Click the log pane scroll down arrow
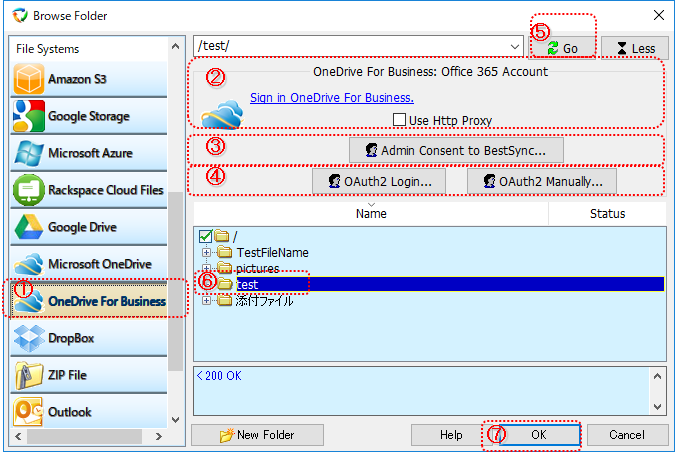The width and height of the screenshot is (675, 461). [x=657, y=406]
